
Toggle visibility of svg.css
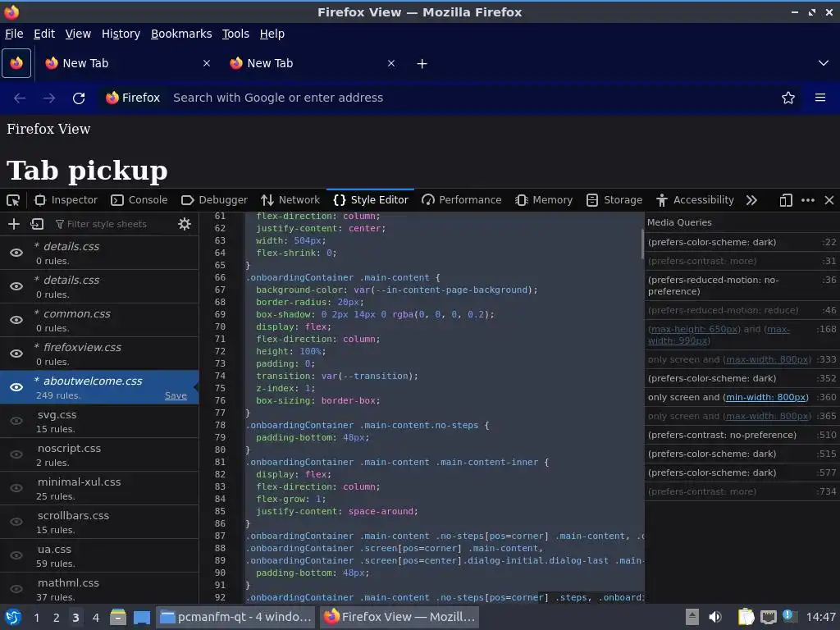[x=16, y=421]
